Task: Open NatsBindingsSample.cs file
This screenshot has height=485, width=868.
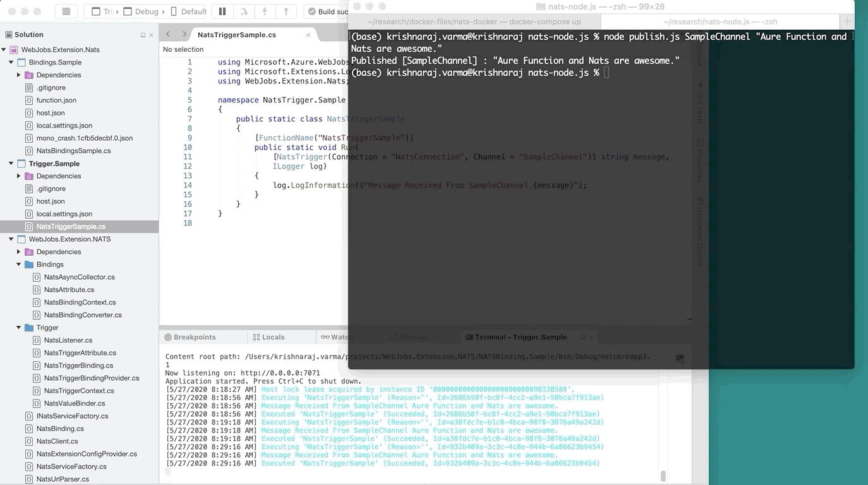Action: [x=73, y=151]
